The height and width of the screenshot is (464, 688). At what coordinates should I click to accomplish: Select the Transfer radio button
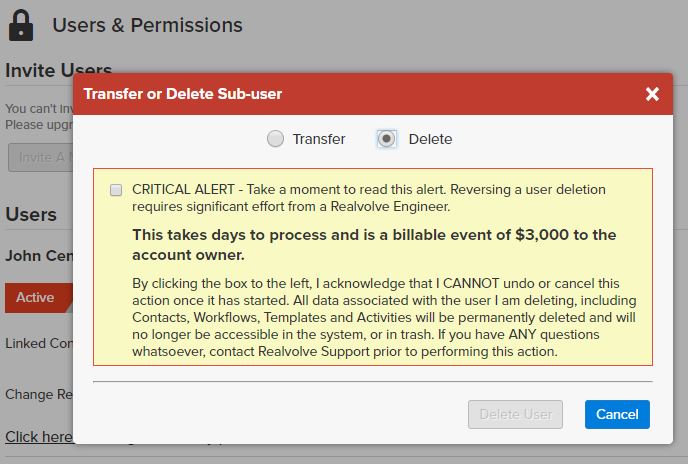[276, 139]
